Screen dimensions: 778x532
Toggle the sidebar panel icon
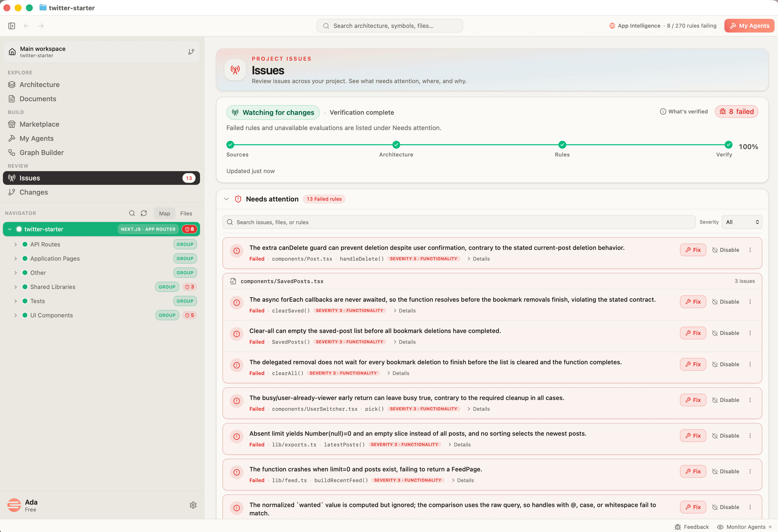(x=12, y=26)
